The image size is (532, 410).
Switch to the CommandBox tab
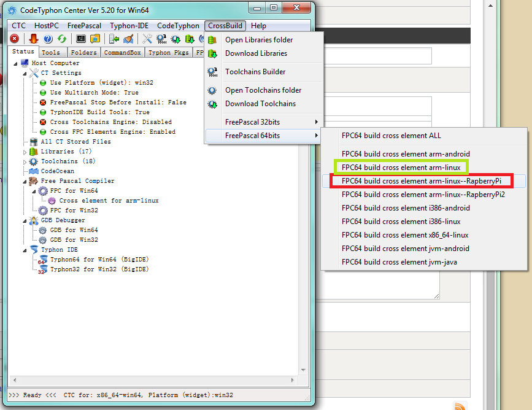point(123,53)
